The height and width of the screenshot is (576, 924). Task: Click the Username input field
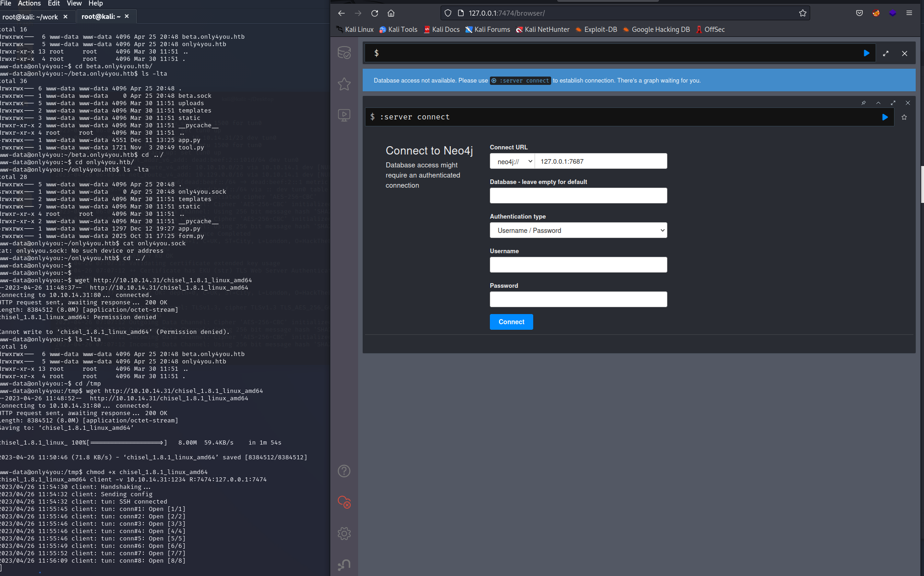click(x=578, y=265)
